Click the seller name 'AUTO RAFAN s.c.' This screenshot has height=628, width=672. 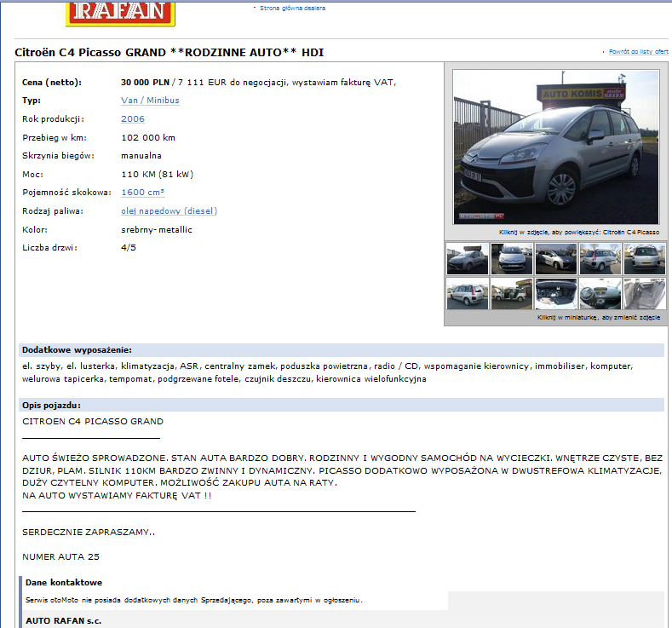click(x=63, y=620)
